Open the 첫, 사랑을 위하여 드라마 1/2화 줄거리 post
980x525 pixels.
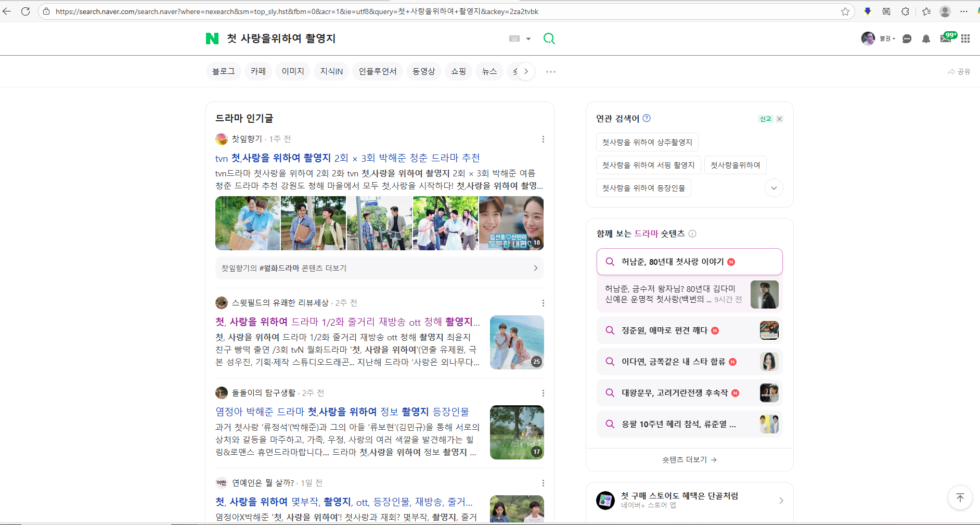[347, 322]
